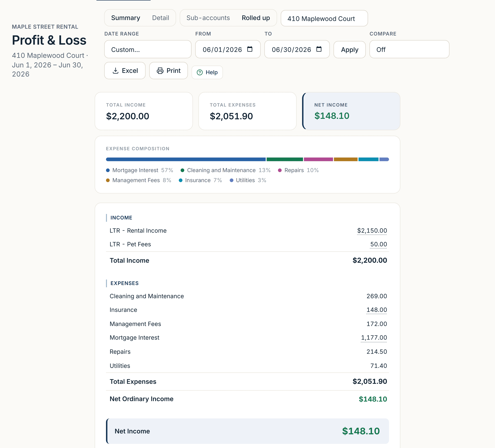The image size is (495, 448).
Task: Select the Sub-accounts option
Action: (208, 18)
